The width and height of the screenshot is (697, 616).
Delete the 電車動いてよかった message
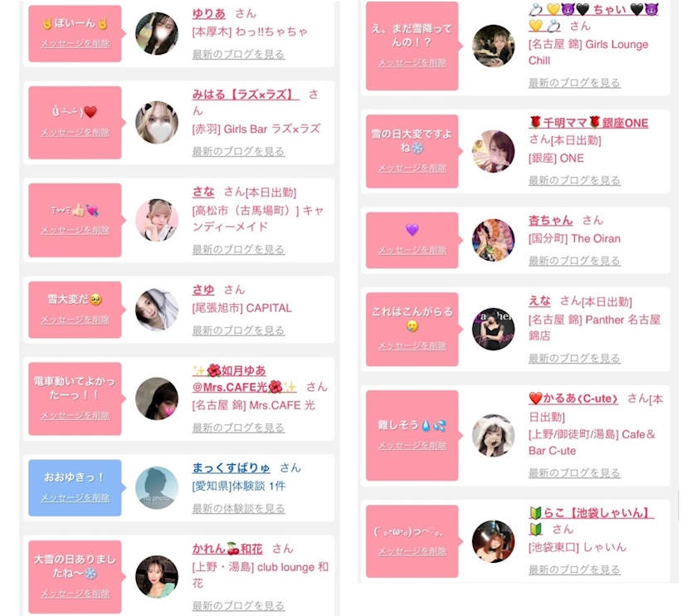point(76,415)
